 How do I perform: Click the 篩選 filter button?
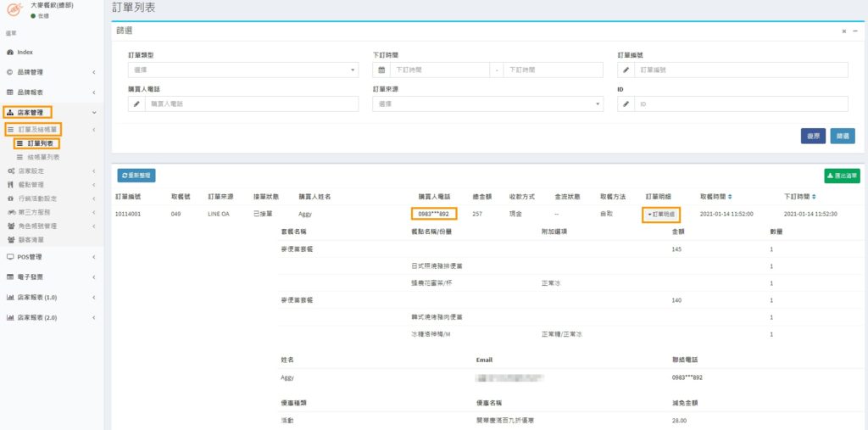coord(842,136)
